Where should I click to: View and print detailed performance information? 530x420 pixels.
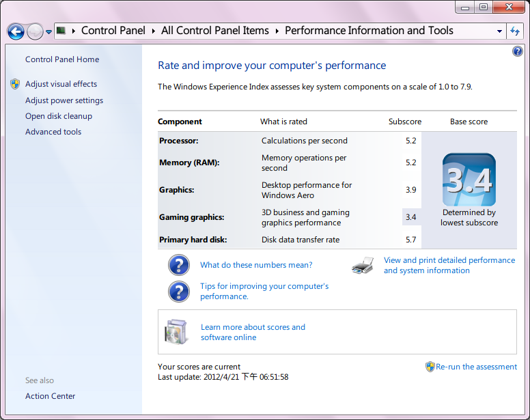click(x=449, y=265)
